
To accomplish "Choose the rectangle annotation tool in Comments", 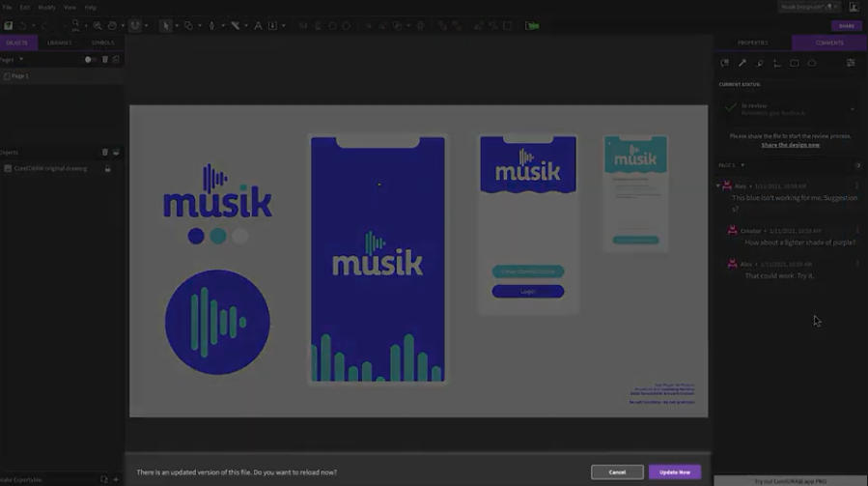I will pos(795,63).
